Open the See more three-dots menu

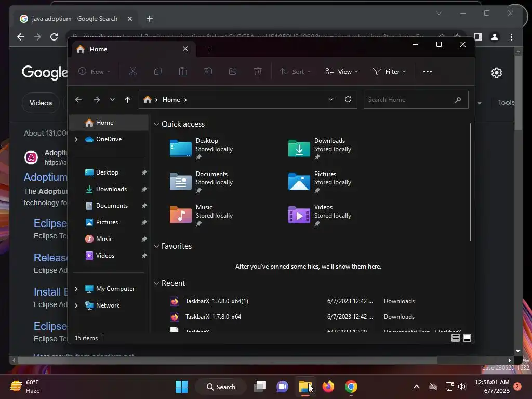[x=428, y=72]
